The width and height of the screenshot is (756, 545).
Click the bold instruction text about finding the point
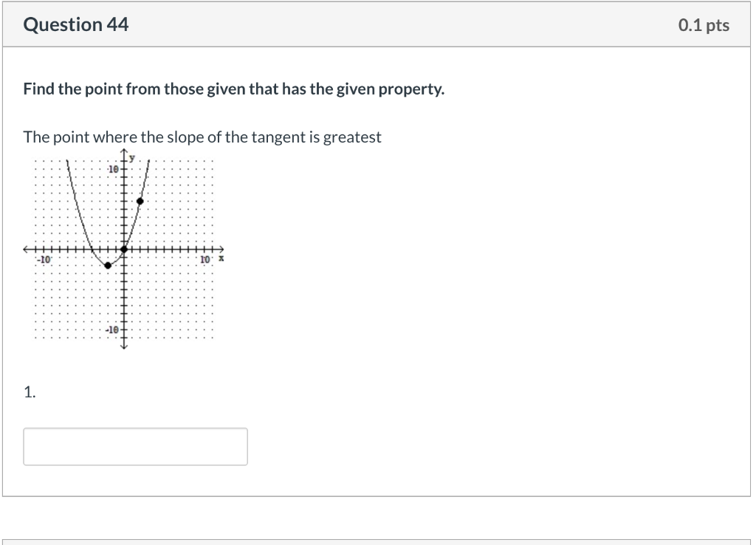[x=234, y=90]
